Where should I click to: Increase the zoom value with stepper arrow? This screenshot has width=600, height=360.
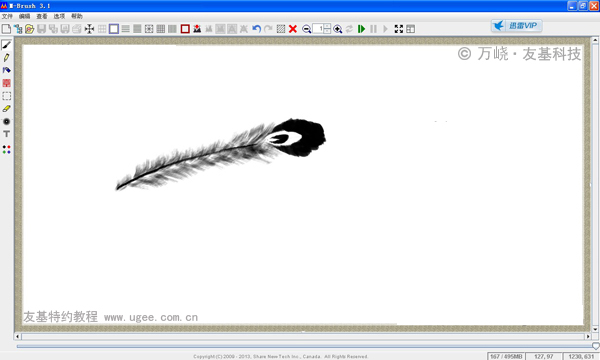click(327, 26)
